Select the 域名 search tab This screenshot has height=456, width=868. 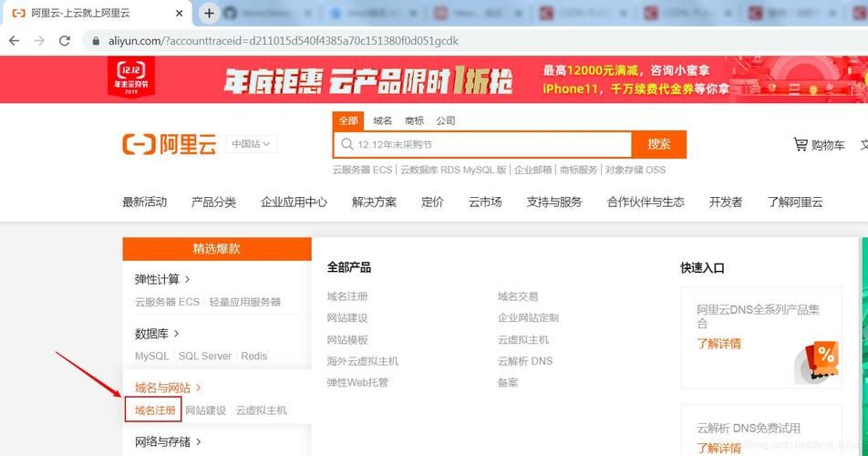click(x=383, y=120)
